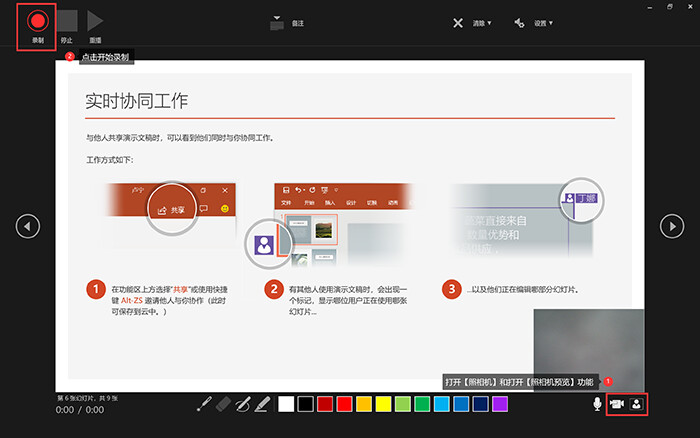Pick the yellow ink color swatch
The width and height of the screenshot is (700, 438).
383,404
